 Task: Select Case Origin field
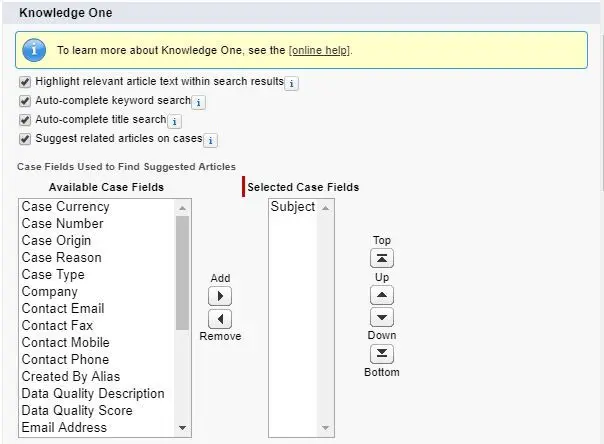[97, 241]
